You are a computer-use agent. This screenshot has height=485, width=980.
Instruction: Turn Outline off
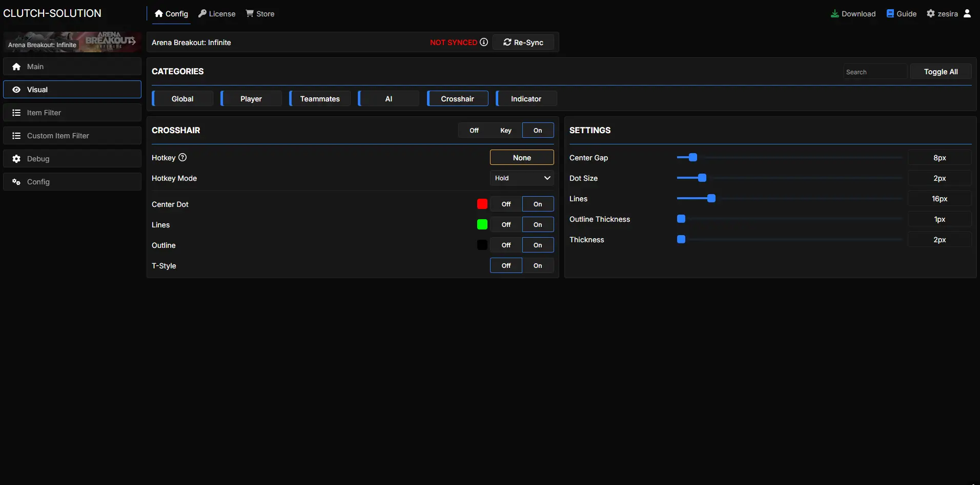[506, 245]
